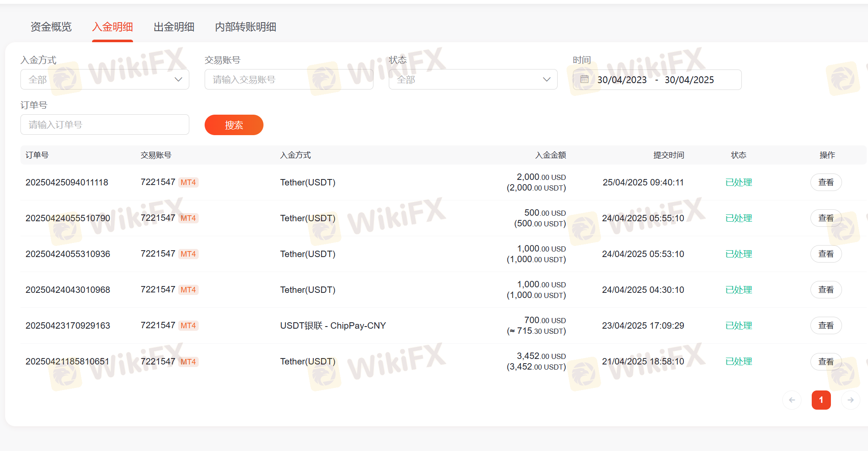Click order number 20250421185810651
The height and width of the screenshot is (451, 868).
[x=67, y=361]
